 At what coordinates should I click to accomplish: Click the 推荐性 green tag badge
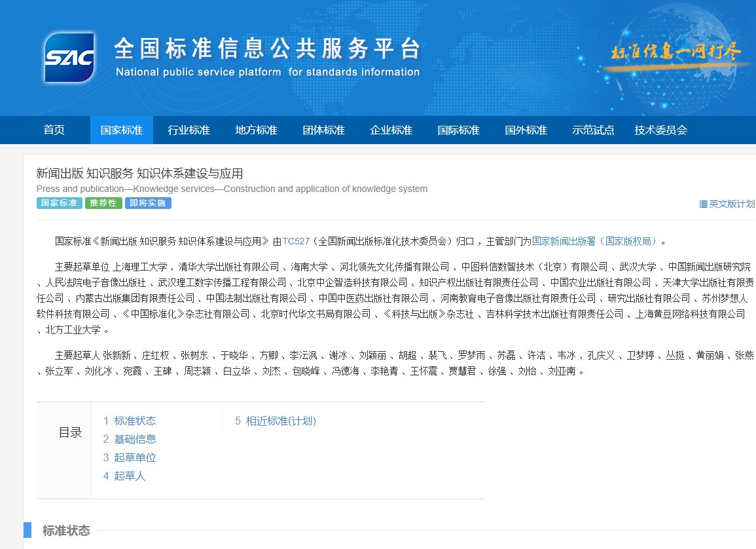pyautogui.click(x=103, y=203)
